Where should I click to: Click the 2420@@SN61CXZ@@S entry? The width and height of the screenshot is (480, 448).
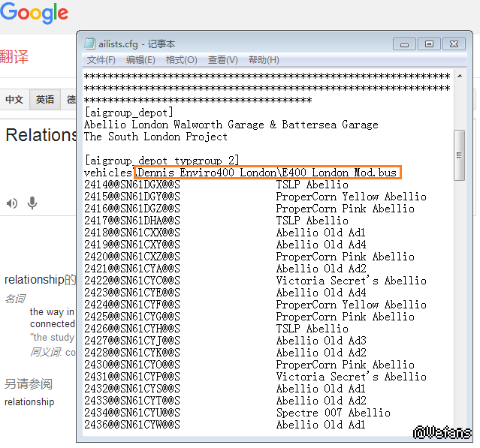coord(132,257)
